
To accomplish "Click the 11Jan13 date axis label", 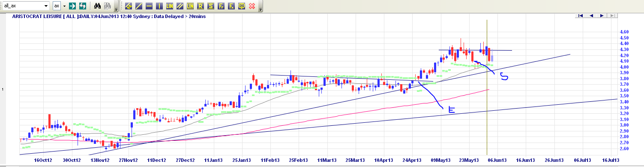I will (x=213, y=160).
